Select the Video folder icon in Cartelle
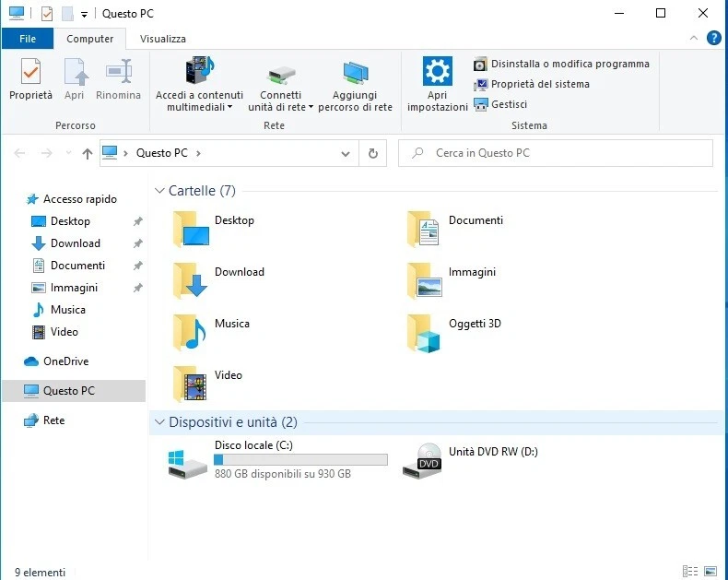Screen dimensions: 728x580 [190, 384]
